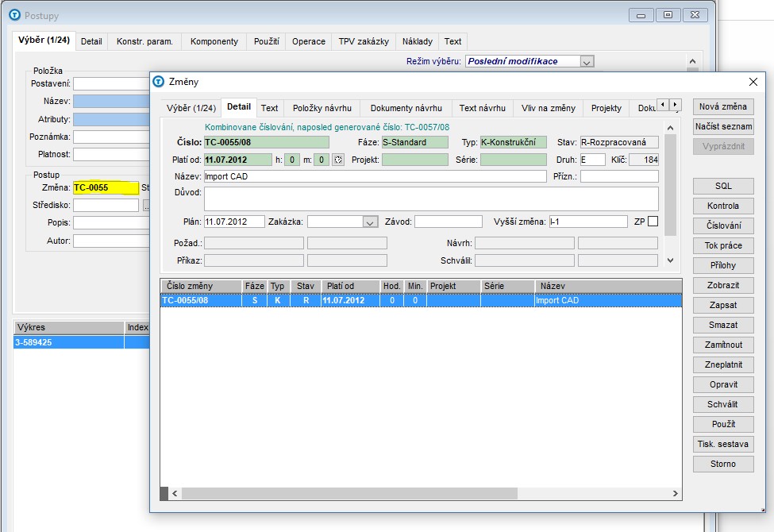This screenshot has width=774, height=532.
Task: Click Zneplatnit button
Action: (723, 364)
